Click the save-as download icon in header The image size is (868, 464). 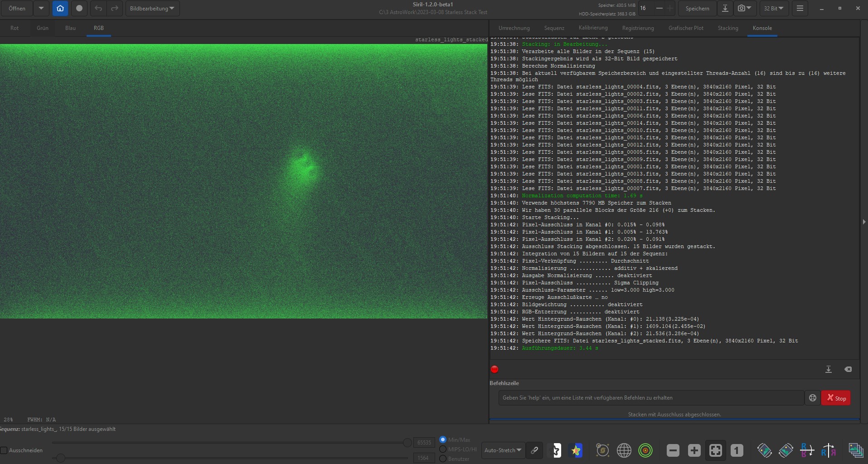click(x=725, y=8)
